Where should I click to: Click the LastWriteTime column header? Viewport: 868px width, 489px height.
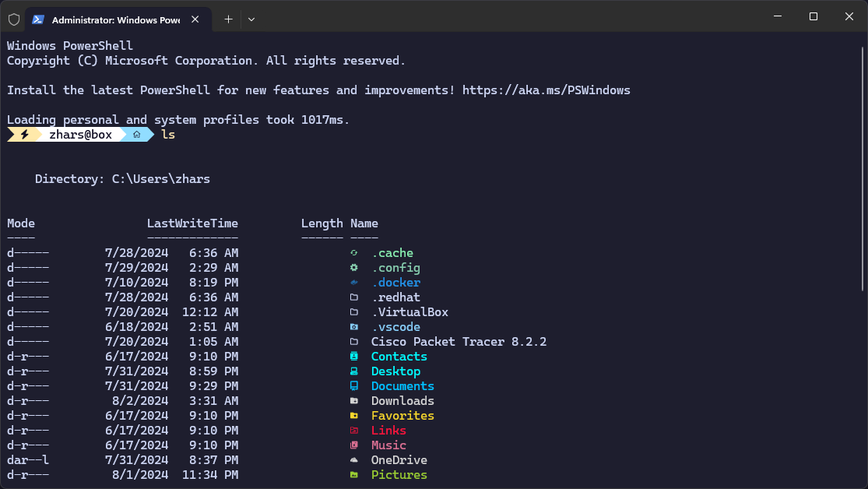(x=192, y=223)
